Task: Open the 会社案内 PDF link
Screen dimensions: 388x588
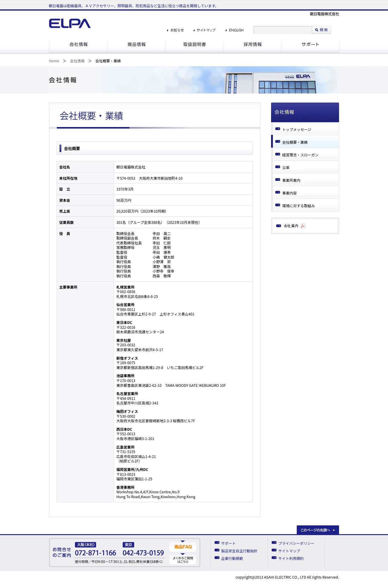Action: 305,226
